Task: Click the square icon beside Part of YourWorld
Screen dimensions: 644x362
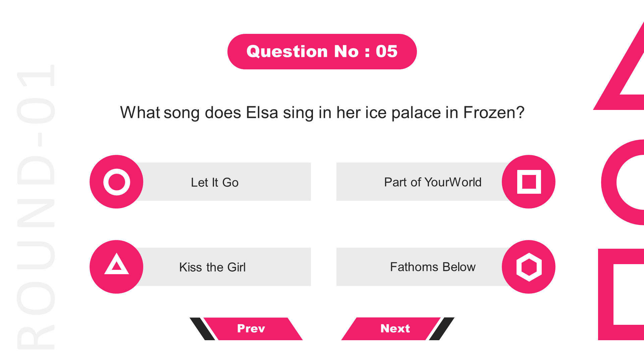Action: point(529,182)
